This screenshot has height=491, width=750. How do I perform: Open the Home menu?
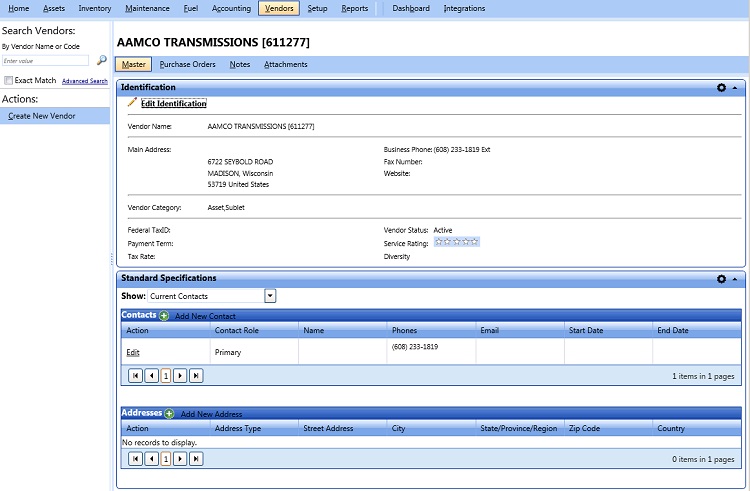click(x=19, y=8)
